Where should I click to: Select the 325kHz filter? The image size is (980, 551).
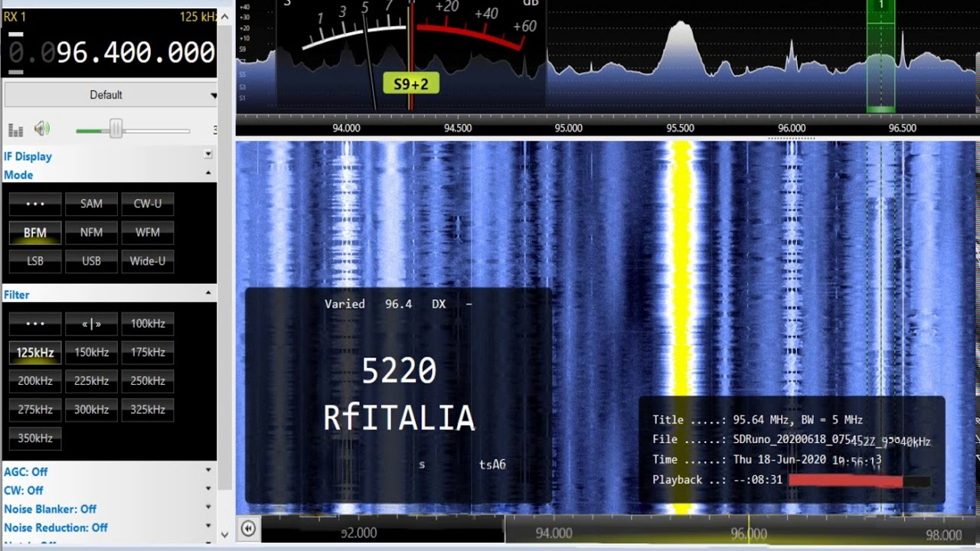point(148,410)
